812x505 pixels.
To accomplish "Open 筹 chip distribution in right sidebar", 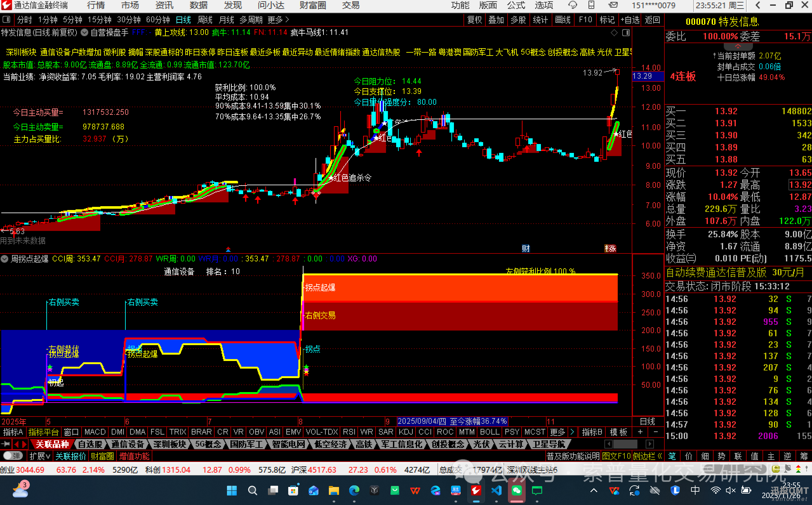I will 804,456.
